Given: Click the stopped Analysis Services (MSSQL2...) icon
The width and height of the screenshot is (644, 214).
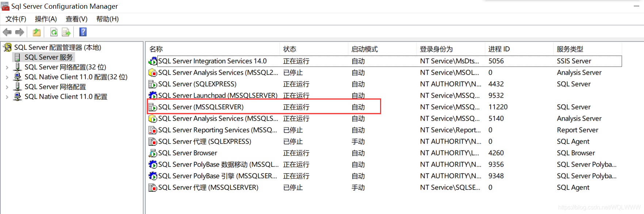Looking at the screenshot, I should pyautogui.click(x=153, y=73).
